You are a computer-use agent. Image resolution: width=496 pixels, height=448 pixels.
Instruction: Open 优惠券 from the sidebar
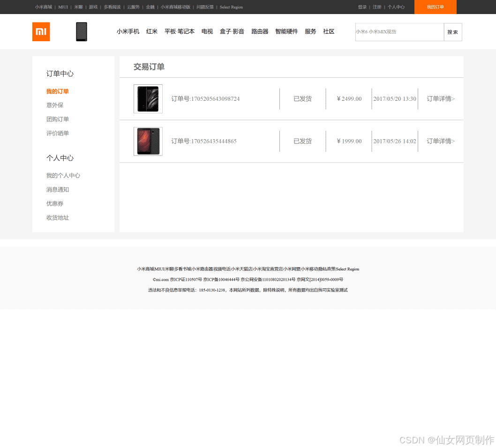(x=55, y=203)
